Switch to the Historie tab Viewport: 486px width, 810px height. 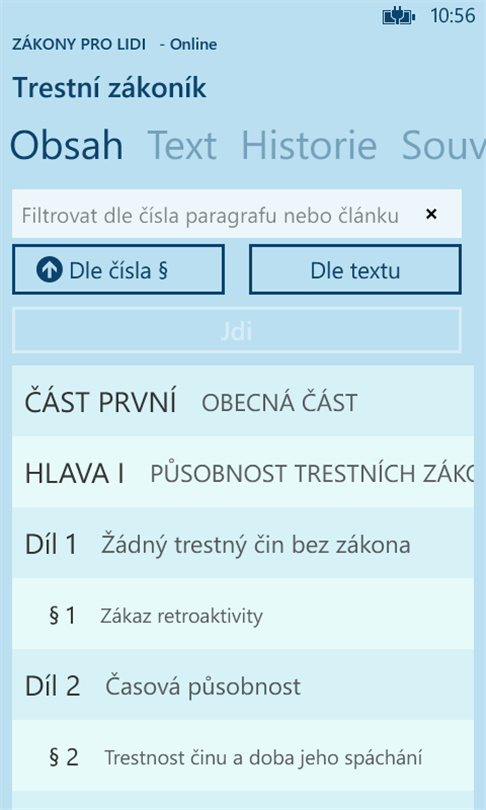309,146
